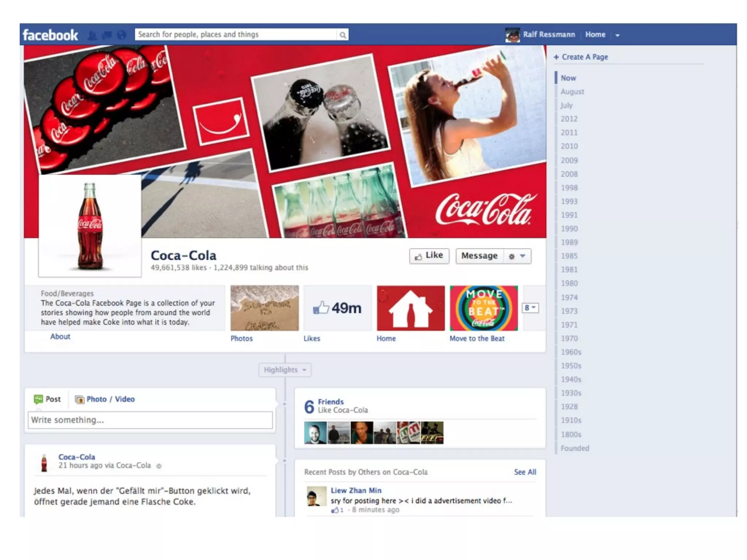Open messages icon in Facebook header
Viewport: 747px width, 560px height.
107,35
